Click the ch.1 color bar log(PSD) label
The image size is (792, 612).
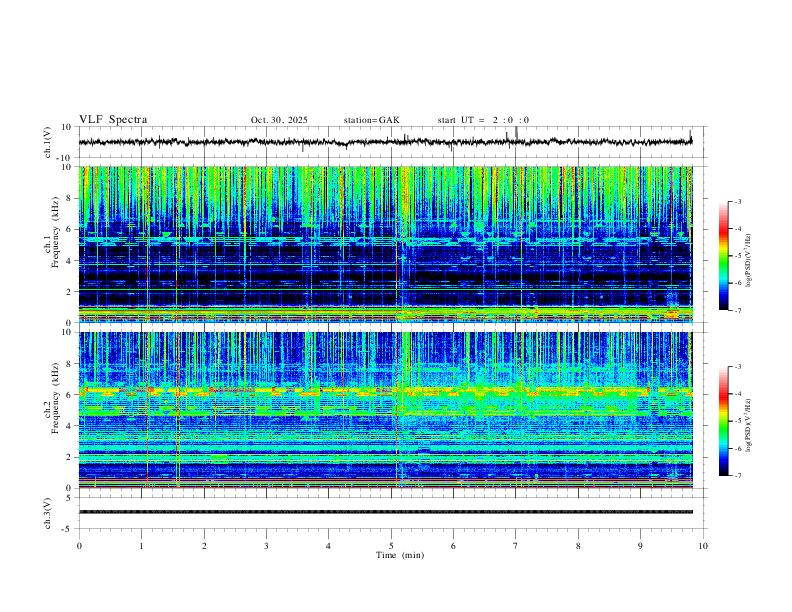click(x=748, y=260)
